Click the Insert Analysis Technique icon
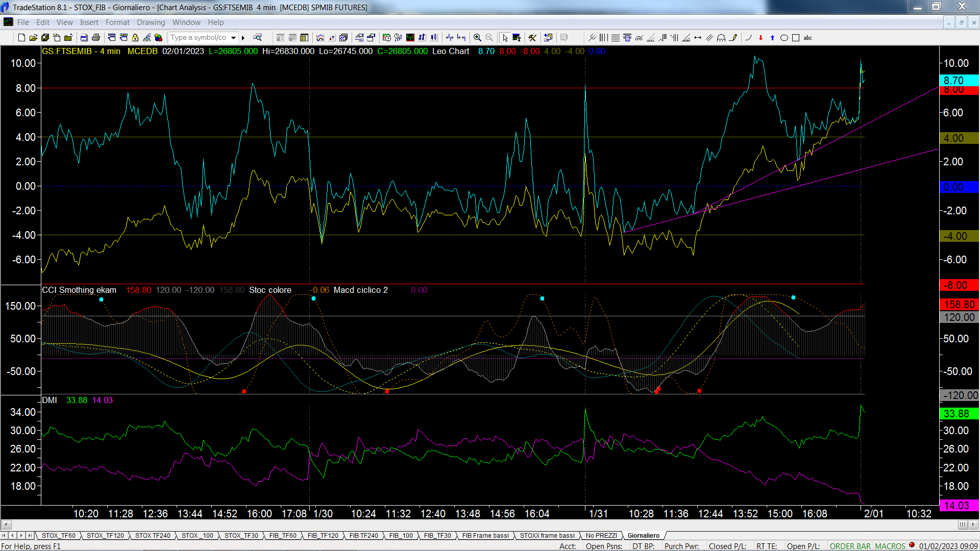 click(x=320, y=38)
